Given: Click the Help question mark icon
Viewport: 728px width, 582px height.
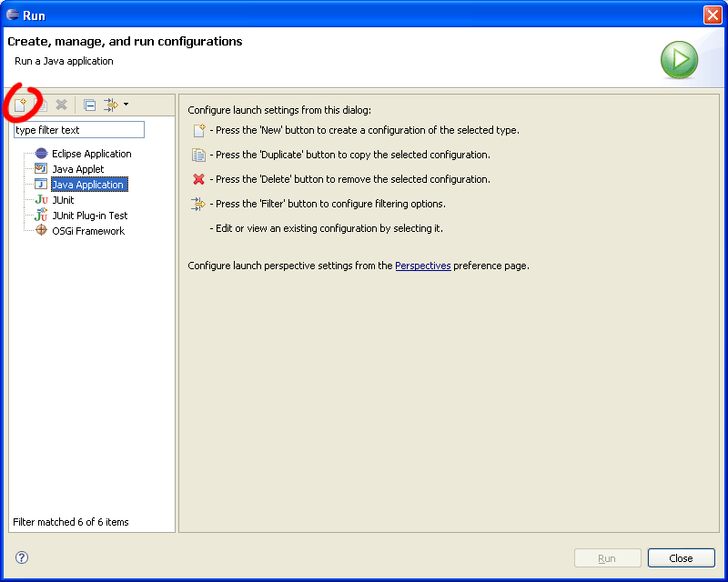Looking at the screenshot, I should point(22,557).
